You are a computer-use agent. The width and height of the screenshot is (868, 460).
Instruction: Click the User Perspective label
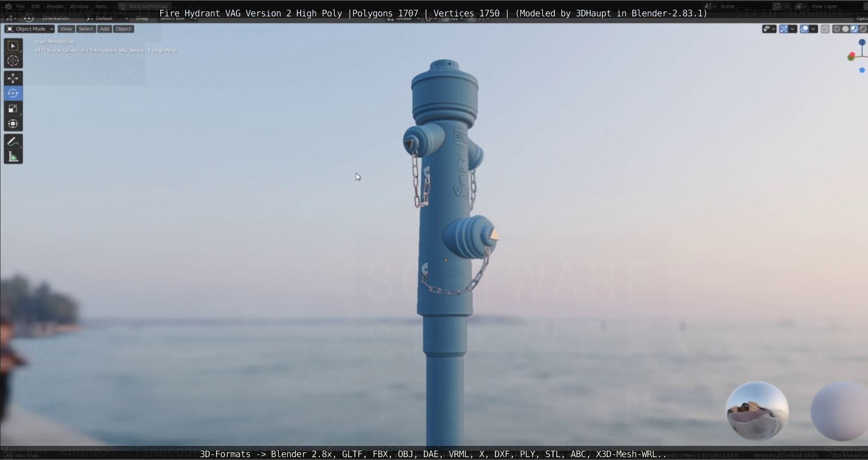[x=55, y=41]
